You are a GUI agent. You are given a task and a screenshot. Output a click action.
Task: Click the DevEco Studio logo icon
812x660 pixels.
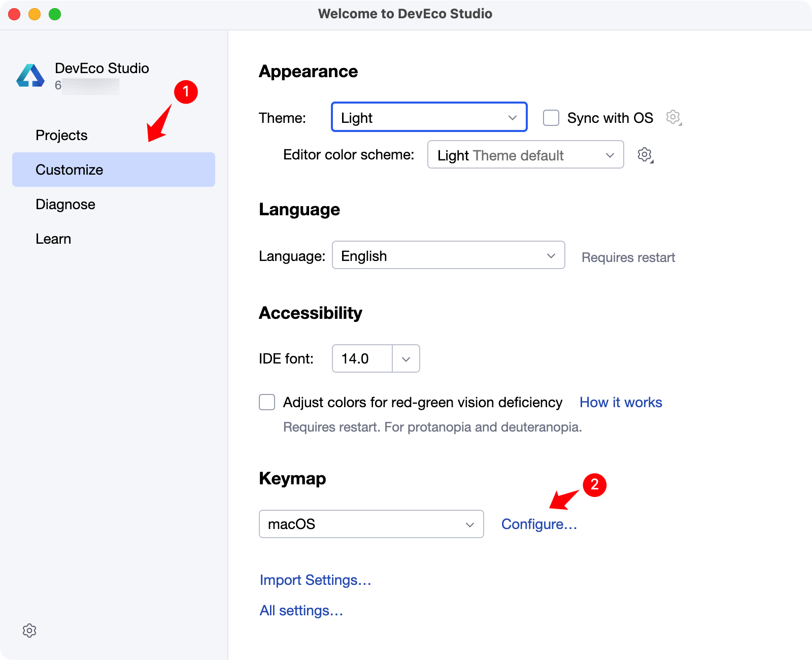30,76
